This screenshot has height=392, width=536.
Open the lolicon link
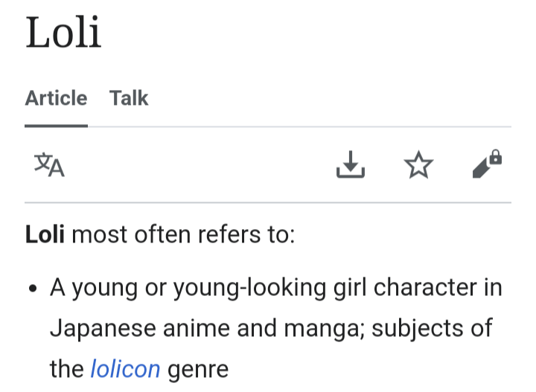125,368
